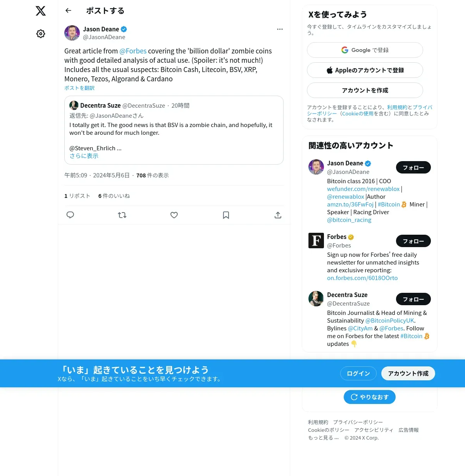The image size is (465, 476).
Task: Sign up with Google で登録 button
Action: point(365,50)
